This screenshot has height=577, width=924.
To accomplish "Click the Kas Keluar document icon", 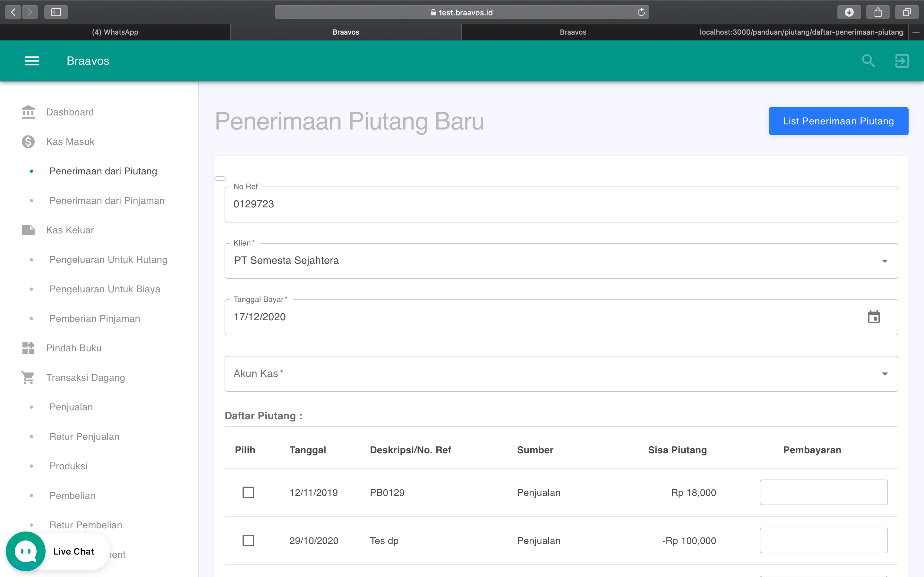I will pyautogui.click(x=28, y=230).
